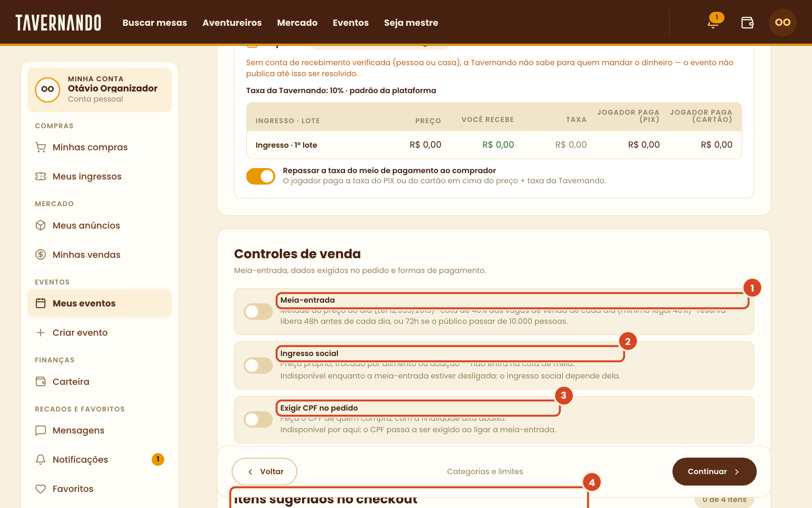Go to Aventureiros in top navigation
Image resolution: width=812 pixels, height=508 pixels.
(x=232, y=22)
